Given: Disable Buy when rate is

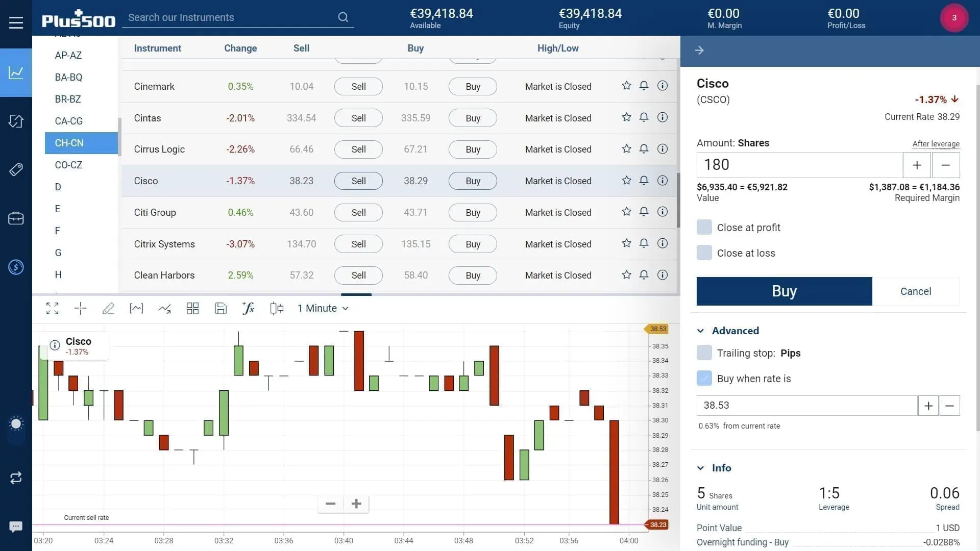Looking at the screenshot, I should point(704,378).
